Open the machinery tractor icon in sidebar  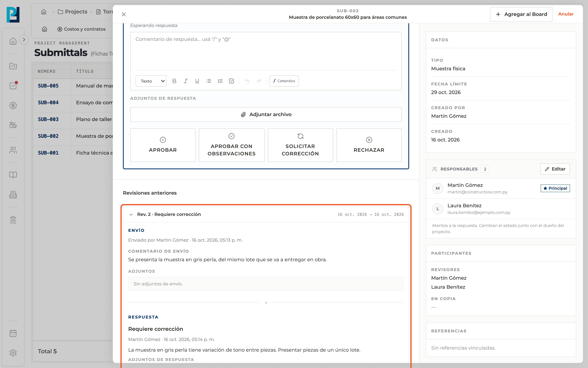click(13, 125)
